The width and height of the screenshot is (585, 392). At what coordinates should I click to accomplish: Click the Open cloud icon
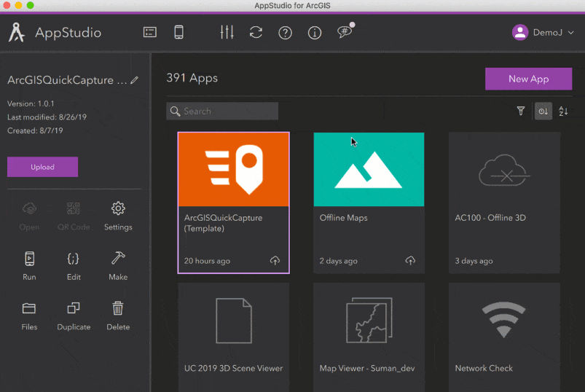click(x=29, y=208)
